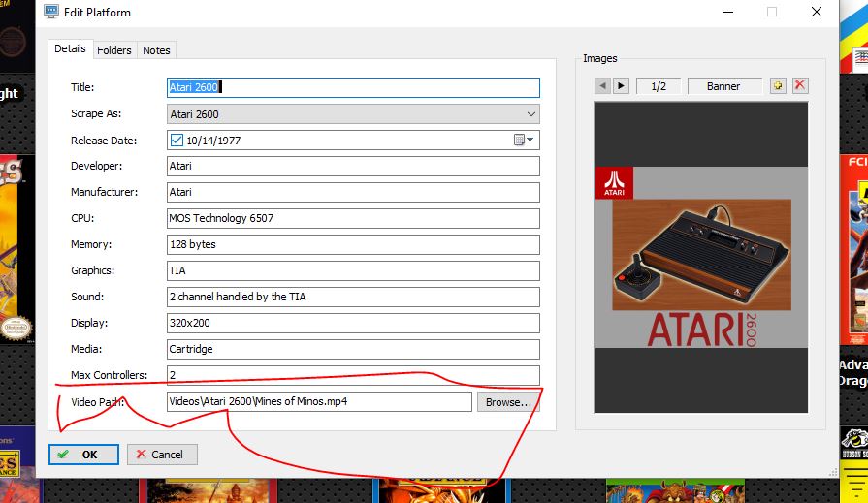This screenshot has height=503, width=868.
Task: Click the CPU field with MOS Technology 6507
Action: 353,218
